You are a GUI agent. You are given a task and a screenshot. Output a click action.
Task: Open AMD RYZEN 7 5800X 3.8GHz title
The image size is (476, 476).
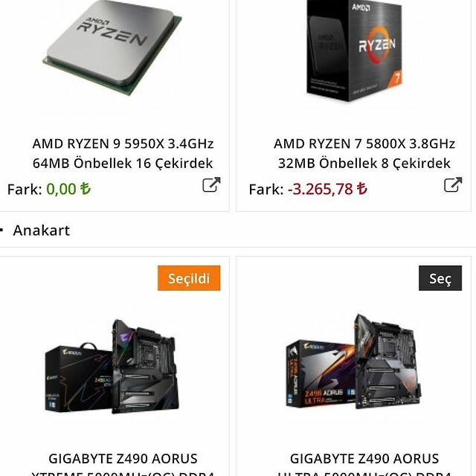click(364, 144)
